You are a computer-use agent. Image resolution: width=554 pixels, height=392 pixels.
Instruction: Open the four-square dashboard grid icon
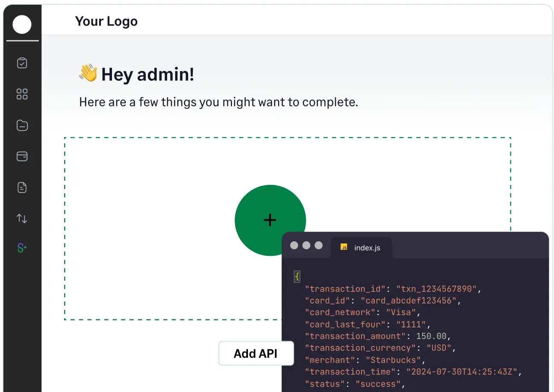22,94
